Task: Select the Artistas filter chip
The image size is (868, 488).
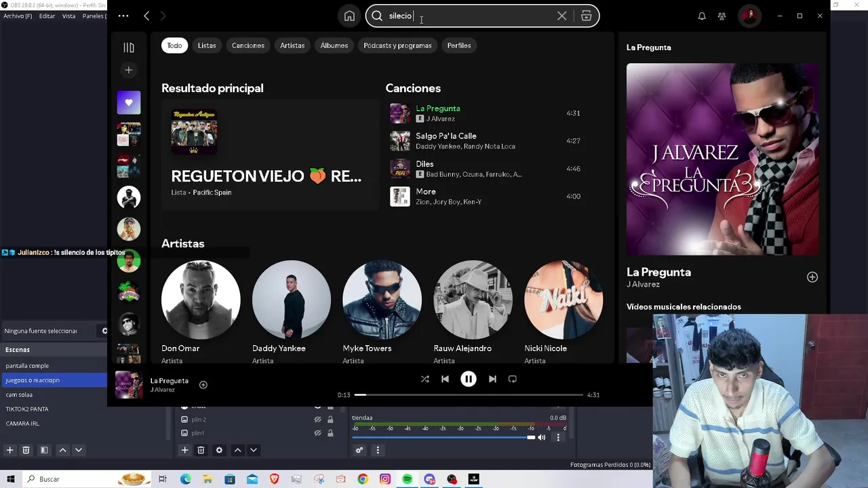Action: click(292, 45)
